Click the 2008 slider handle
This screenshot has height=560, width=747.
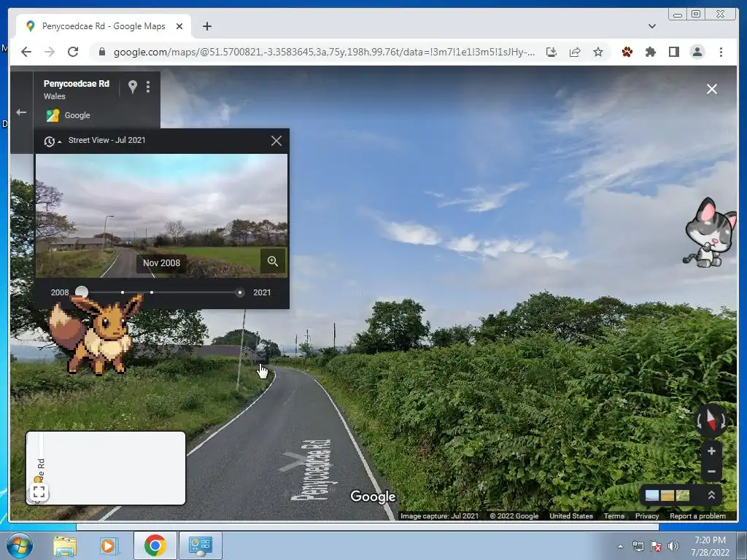coord(82,292)
